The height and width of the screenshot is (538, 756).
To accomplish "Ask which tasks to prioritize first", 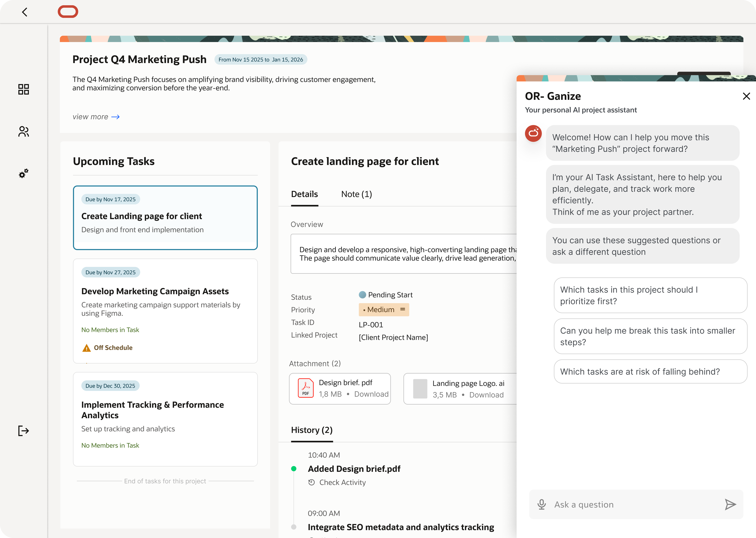I will [x=650, y=295].
